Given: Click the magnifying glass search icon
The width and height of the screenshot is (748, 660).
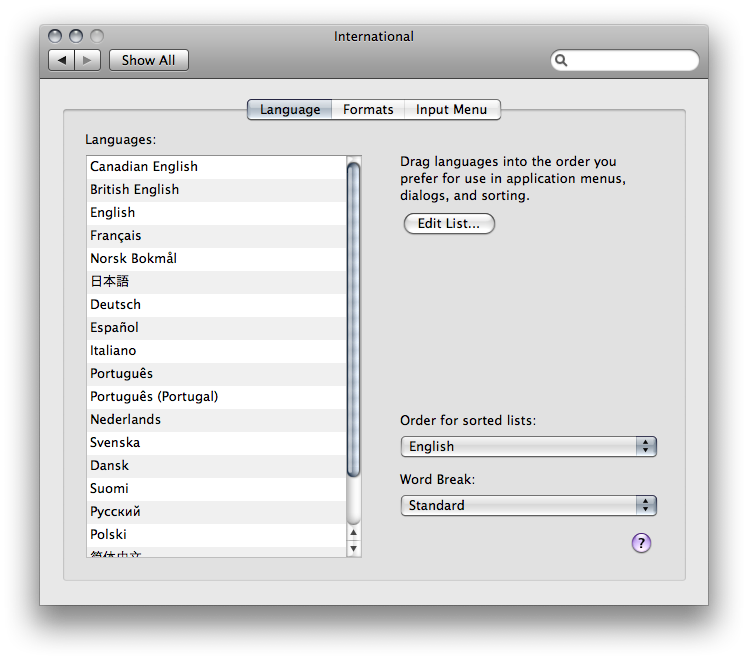Looking at the screenshot, I should 561,60.
